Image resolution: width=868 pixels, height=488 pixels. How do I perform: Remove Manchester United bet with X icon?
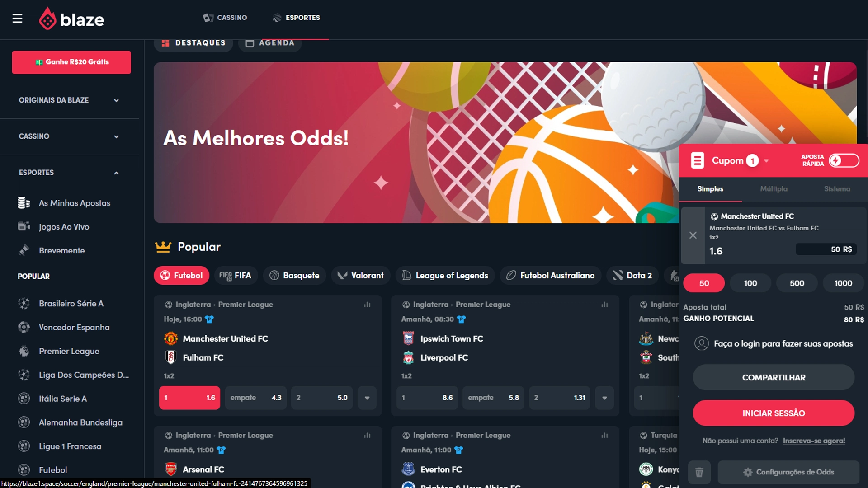click(693, 235)
